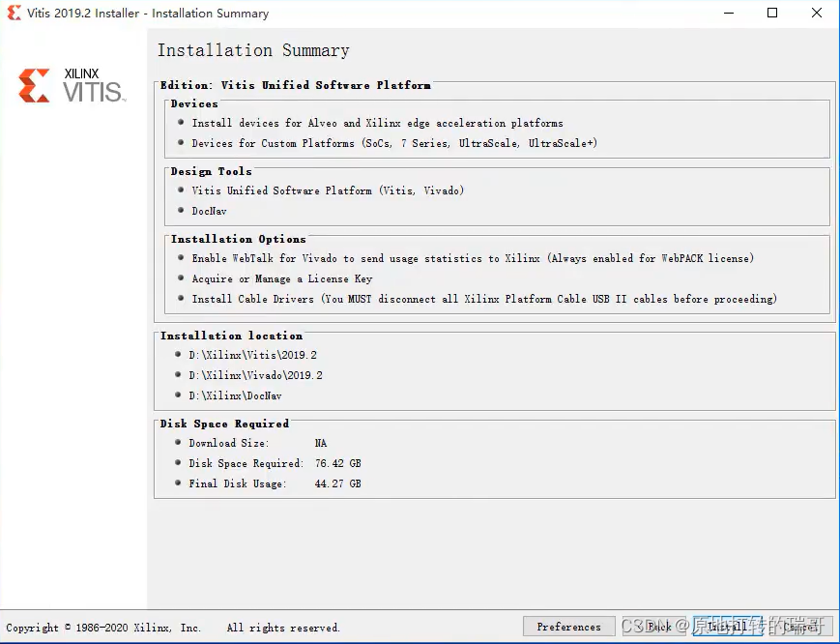
Task: Click the '76.42 GB' value
Action: 338,463
